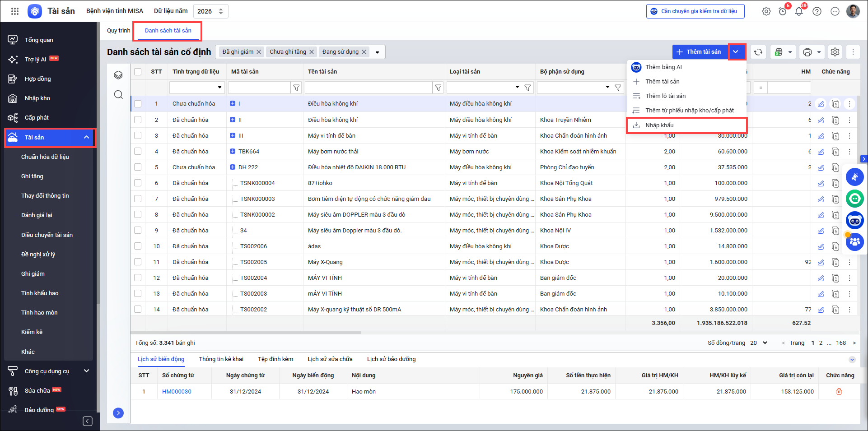
Task: Click the refresh data icon in toolbar
Action: 758,52
